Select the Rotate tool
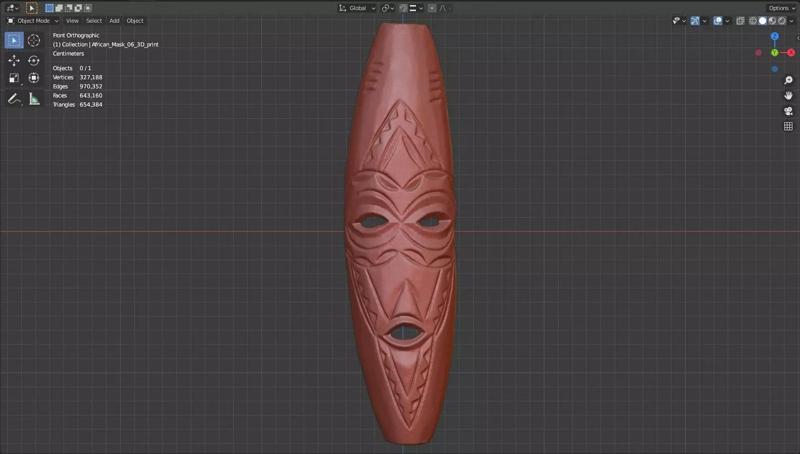The height and width of the screenshot is (454, 800). (x=34, y=61)
